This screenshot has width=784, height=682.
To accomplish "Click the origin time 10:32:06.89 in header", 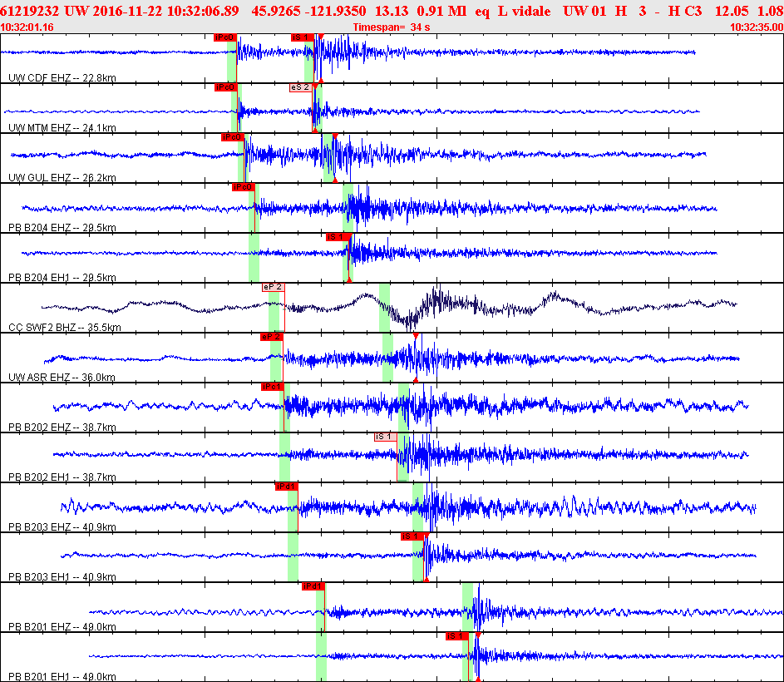I will (203, 11).
